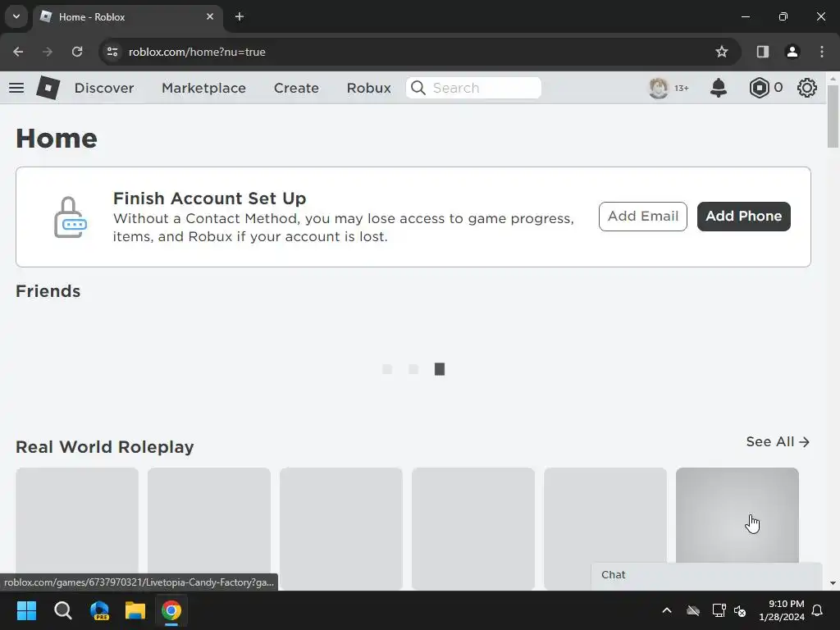Open the Create page
Viewport: 840px width, 630px height.
click(296, 88)
